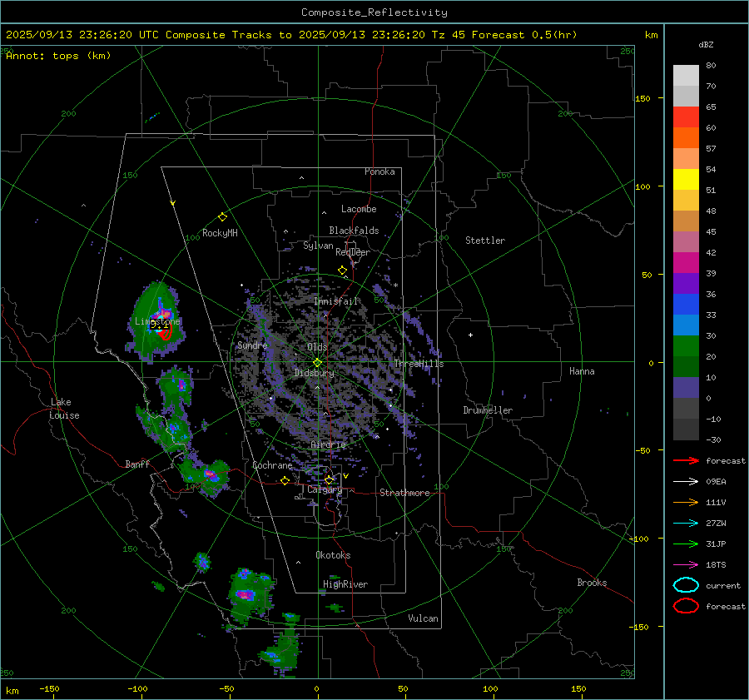
Task: Click the Vulcan town label
Action: click(x=424, y=618)
